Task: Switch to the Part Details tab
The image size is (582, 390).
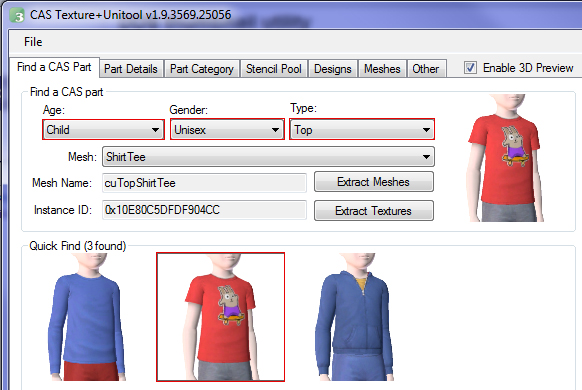Action: click(131, 69)
